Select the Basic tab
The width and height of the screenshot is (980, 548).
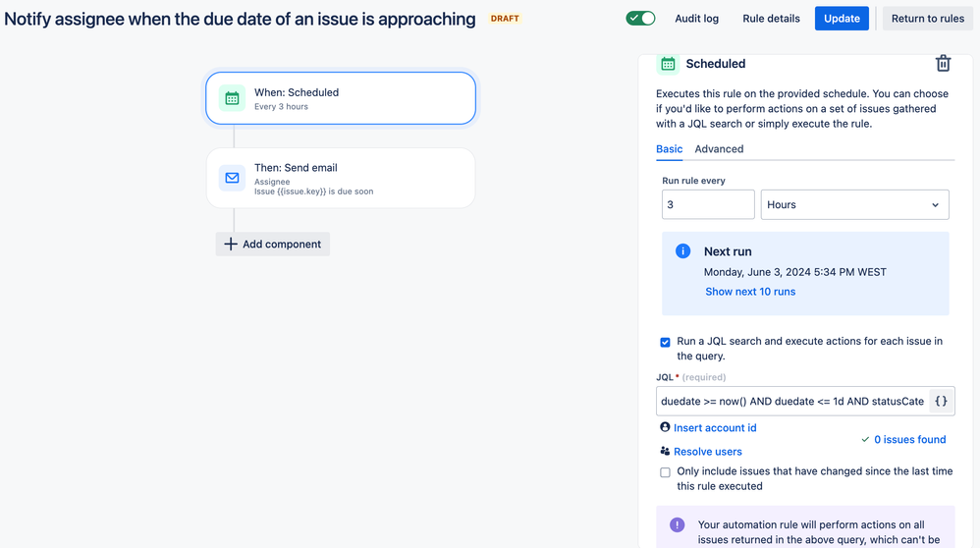669,148
